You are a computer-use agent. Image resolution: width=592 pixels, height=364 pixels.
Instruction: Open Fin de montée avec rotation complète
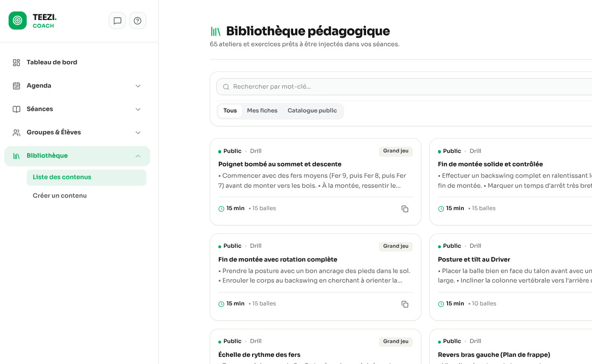pyautogui.click(x=278, y=260)
